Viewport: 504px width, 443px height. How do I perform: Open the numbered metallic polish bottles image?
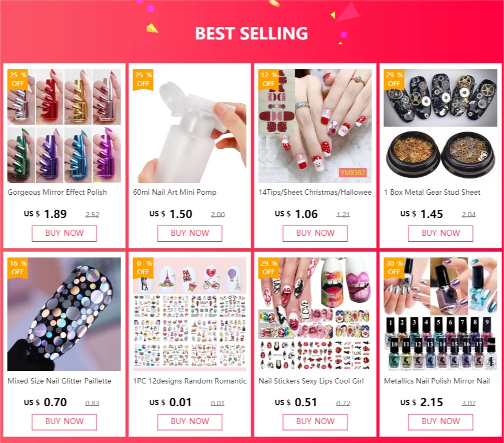pyautogui.click(x=441, y=314)
